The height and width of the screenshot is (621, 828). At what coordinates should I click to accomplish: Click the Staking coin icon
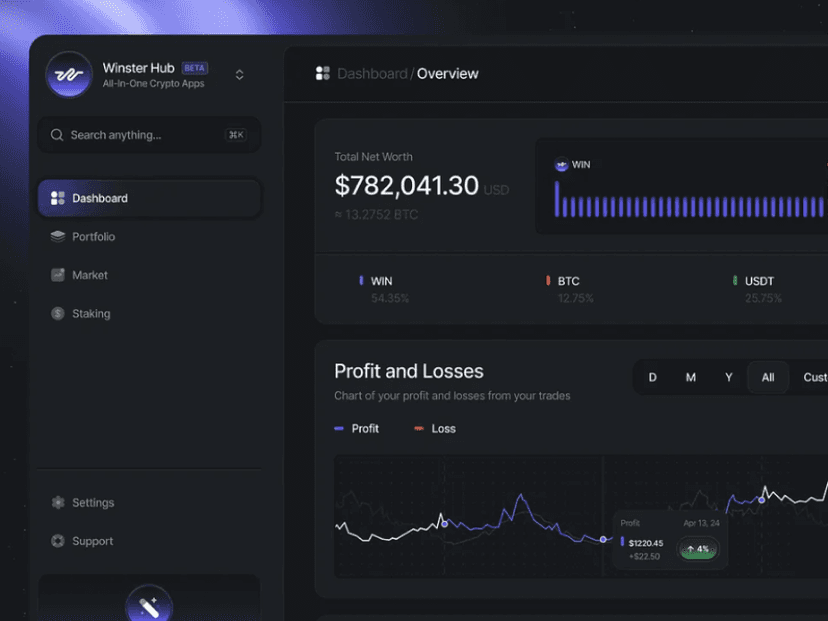(57, 314)
